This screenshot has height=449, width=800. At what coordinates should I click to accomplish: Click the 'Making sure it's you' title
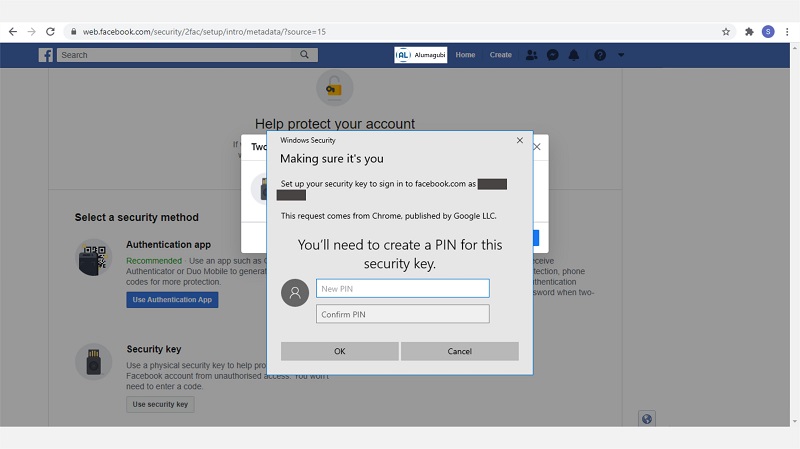(x=332, y=159)
